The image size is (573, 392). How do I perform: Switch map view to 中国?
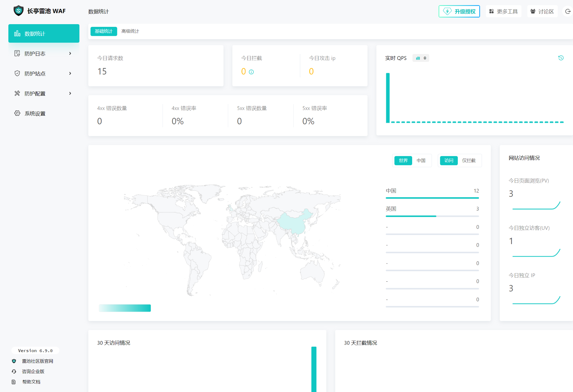pos(421,160)
